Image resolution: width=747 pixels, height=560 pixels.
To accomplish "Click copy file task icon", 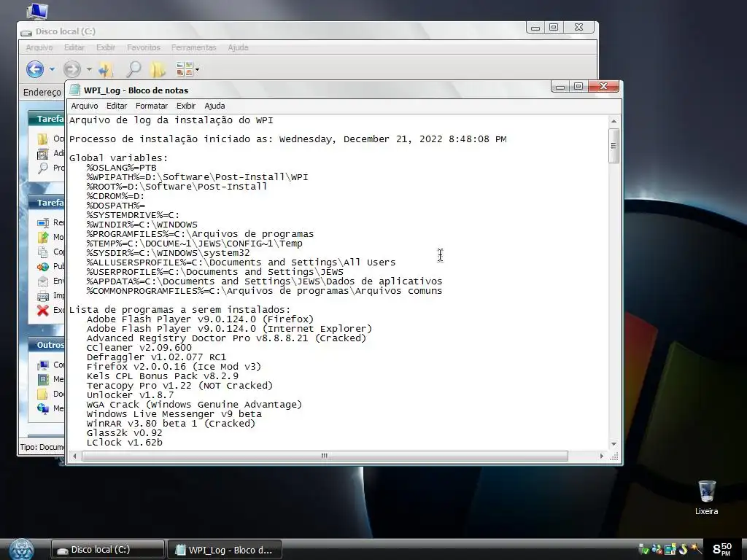I will point(43,252).
